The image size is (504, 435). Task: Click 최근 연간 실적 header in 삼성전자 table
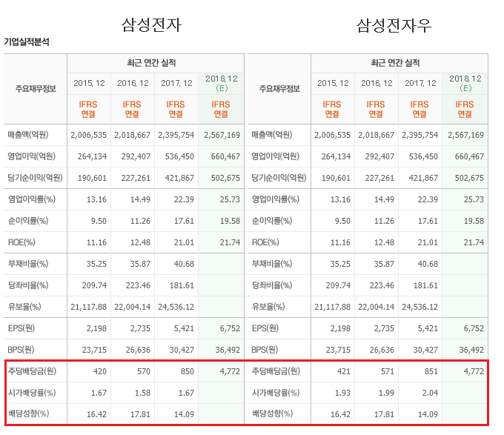point(151,63)
